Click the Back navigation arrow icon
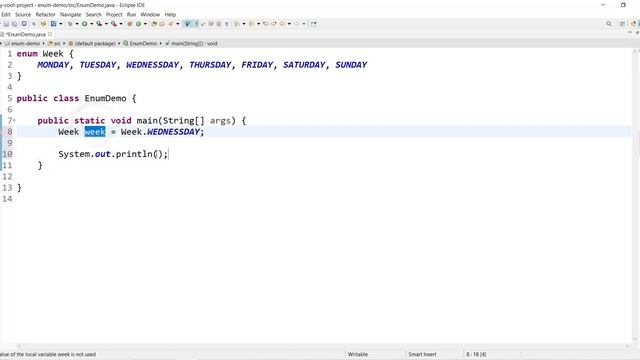 [x=282, y=24]
